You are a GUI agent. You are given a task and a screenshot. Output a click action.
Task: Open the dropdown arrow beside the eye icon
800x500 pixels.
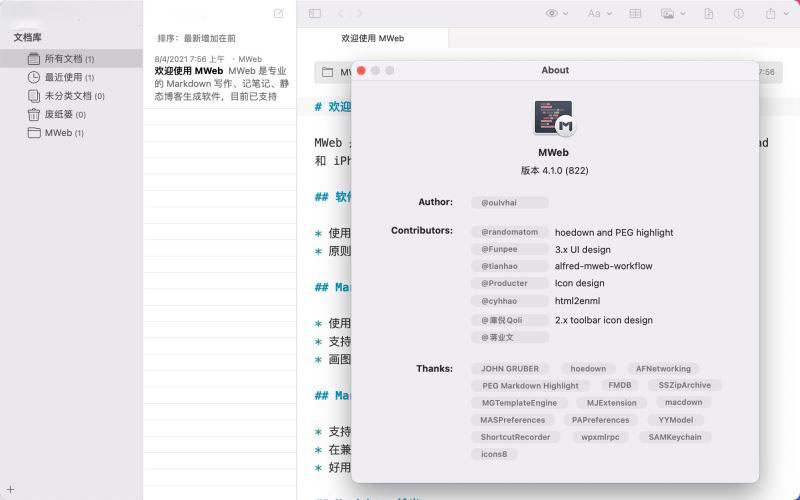pyautogui.click(x=565, y=14)
